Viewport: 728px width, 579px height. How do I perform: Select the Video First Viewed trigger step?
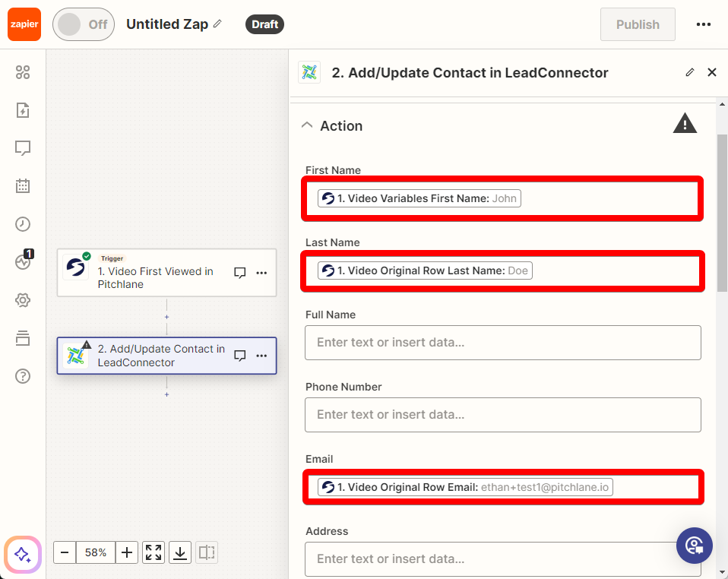coord(166,273)
